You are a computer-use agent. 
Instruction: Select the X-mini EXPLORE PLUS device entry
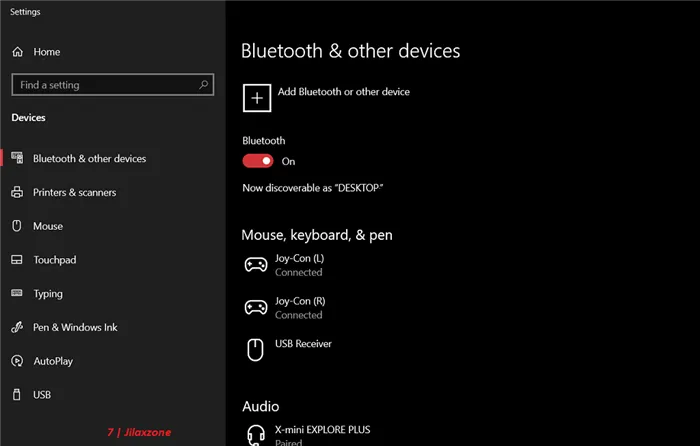pos(307,436)
